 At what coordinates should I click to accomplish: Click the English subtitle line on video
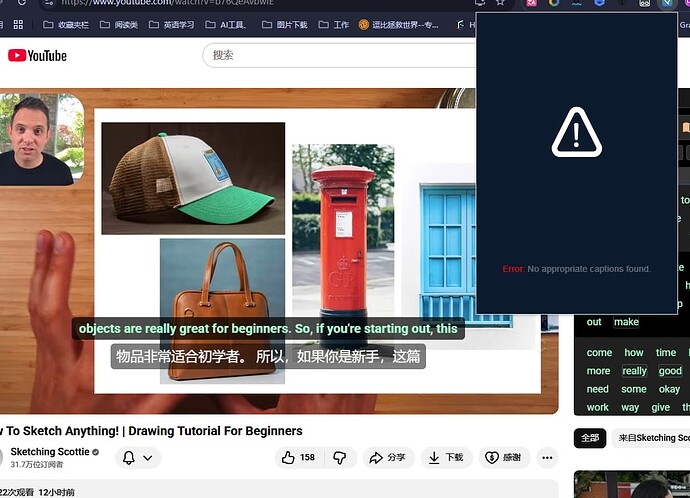[268, 329]
